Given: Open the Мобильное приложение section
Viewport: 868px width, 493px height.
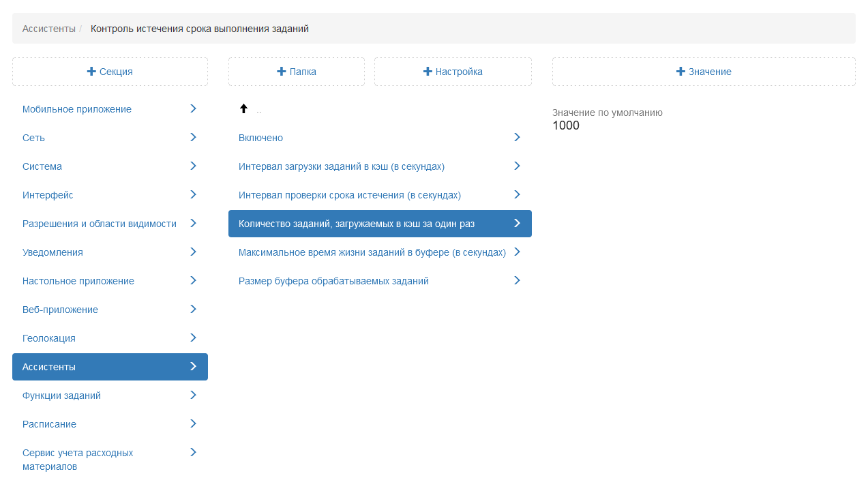Looking at the screenshot, I should coord(77,109).
